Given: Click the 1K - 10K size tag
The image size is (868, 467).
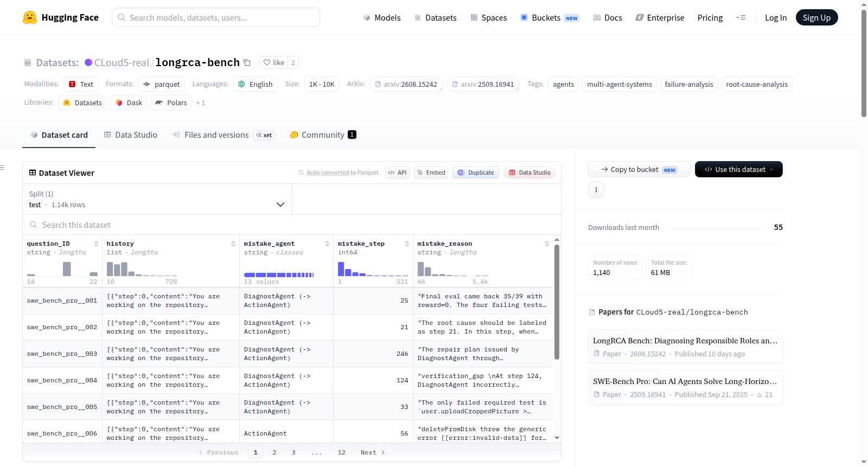Looking at the screenshot, I should (x=322, y=84).
